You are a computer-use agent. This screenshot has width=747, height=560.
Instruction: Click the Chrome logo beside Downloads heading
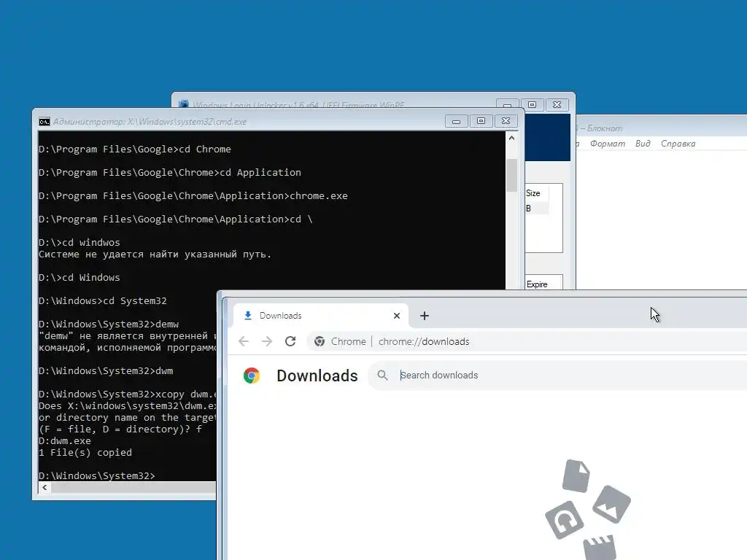tap(252, 376)
